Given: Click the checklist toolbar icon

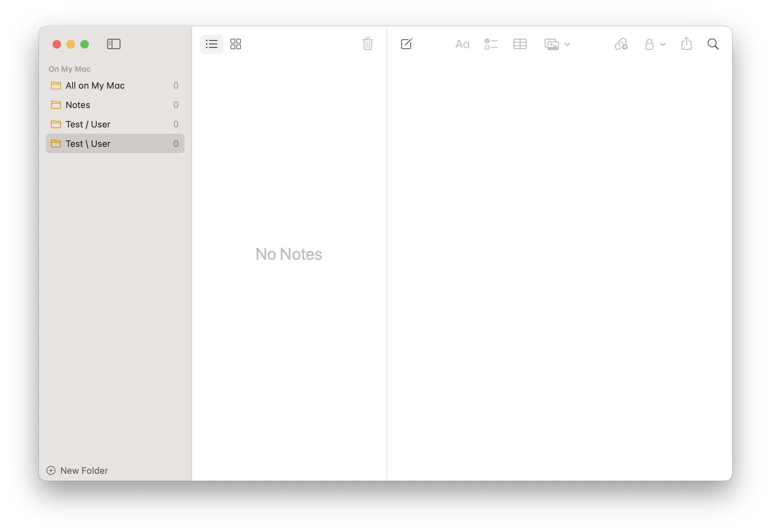Looking at the screenshot, I should (x=491, y=44).
